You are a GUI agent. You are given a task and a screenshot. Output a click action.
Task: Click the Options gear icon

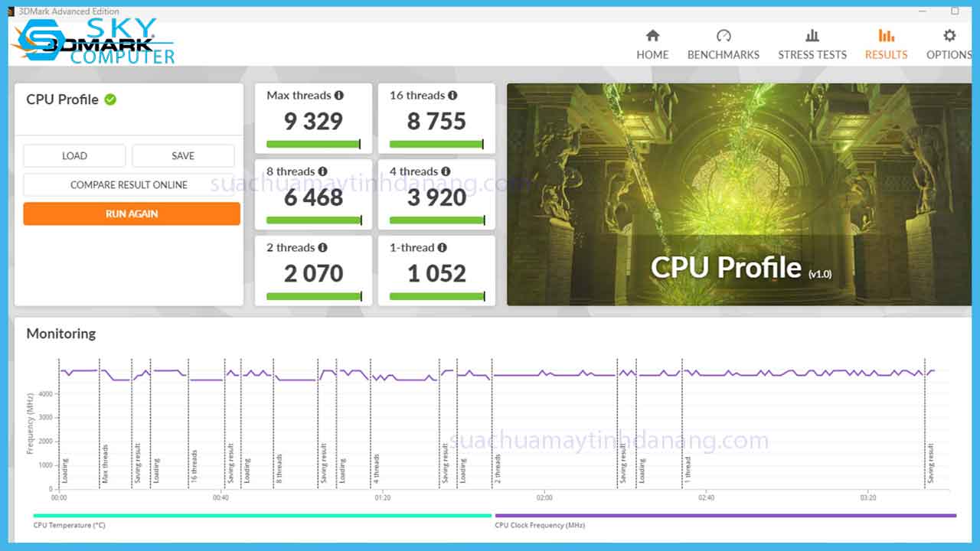tap(949, 35)
